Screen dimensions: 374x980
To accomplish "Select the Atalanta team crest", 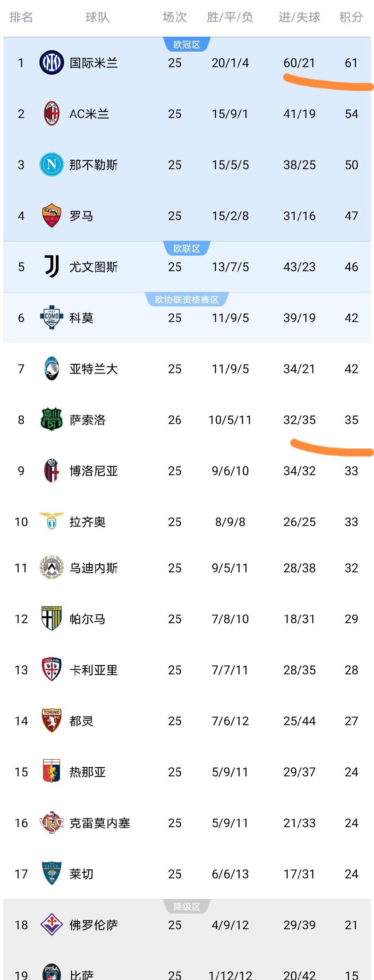I will 51,369.
